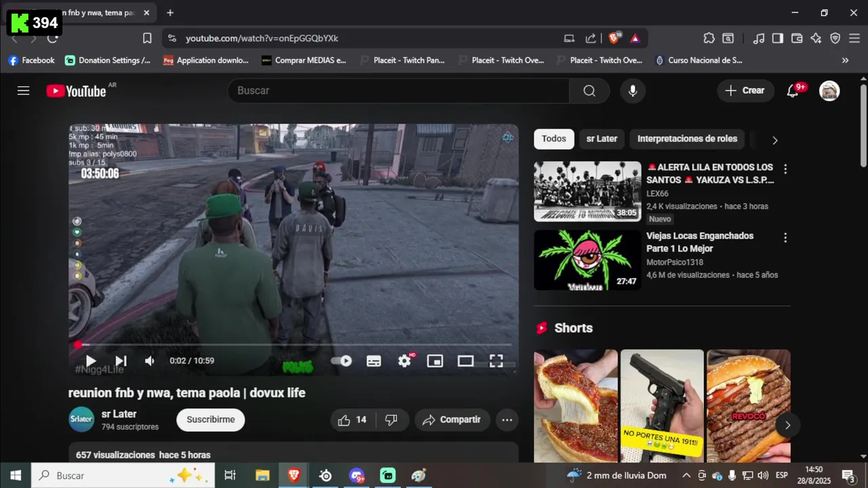Click the address bar URL
Screen dimensions: 868x488
coord(262,39)
